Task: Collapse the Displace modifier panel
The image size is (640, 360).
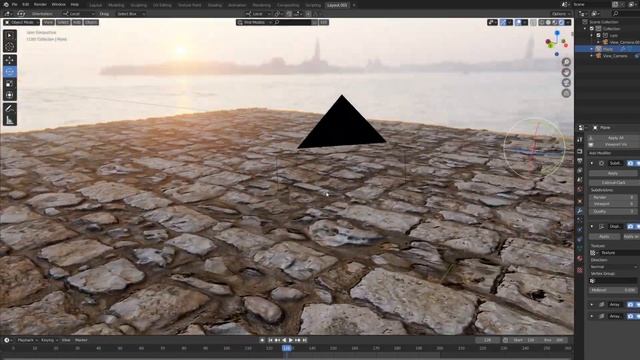Action: [x=592, y=226]
